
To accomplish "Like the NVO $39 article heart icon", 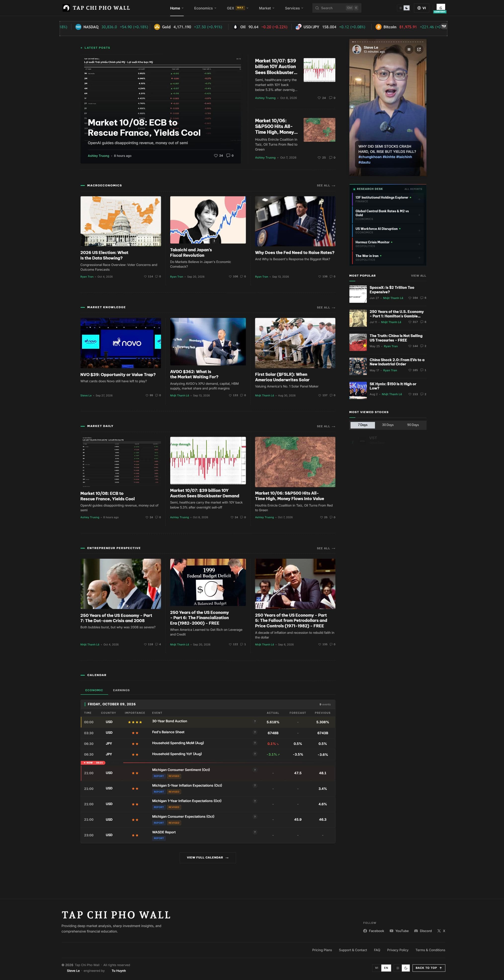I will coord(147,395).
